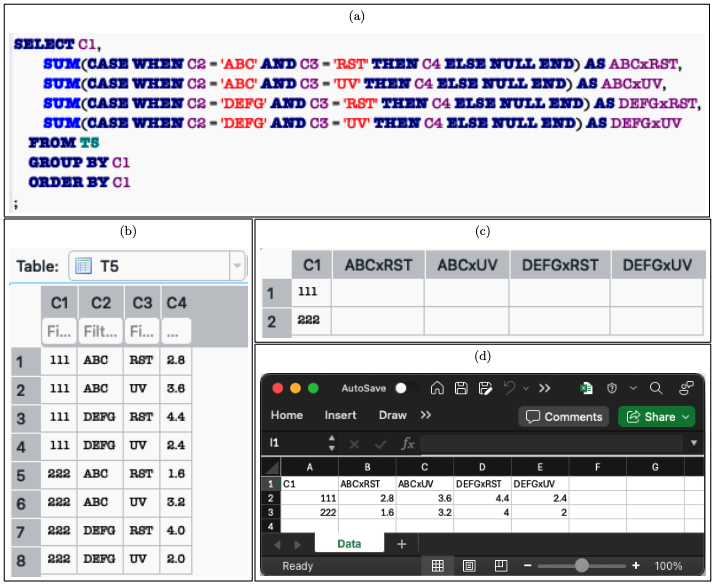This screenshot has width=717, height=586.
Task: Click the C4 filter field in T5
Action: pos(176,331)
